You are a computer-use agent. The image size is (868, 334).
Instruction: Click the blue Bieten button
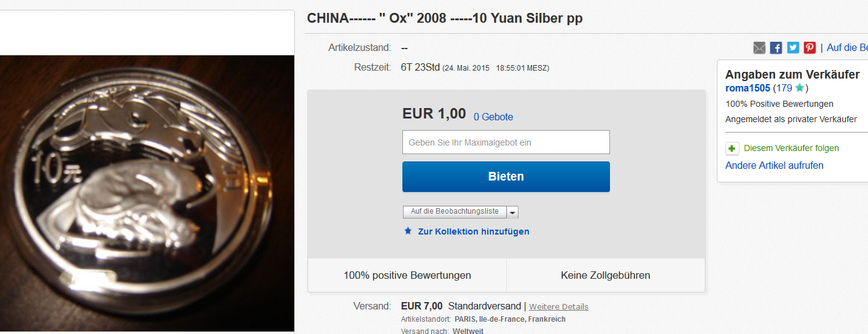point(506,177)
